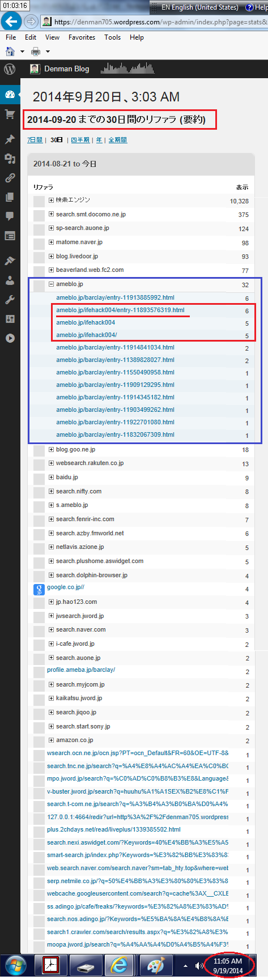Collapse the ameblo.jp referrer group
The height and width of the screenshot is (980, 268).
point(51,284)
